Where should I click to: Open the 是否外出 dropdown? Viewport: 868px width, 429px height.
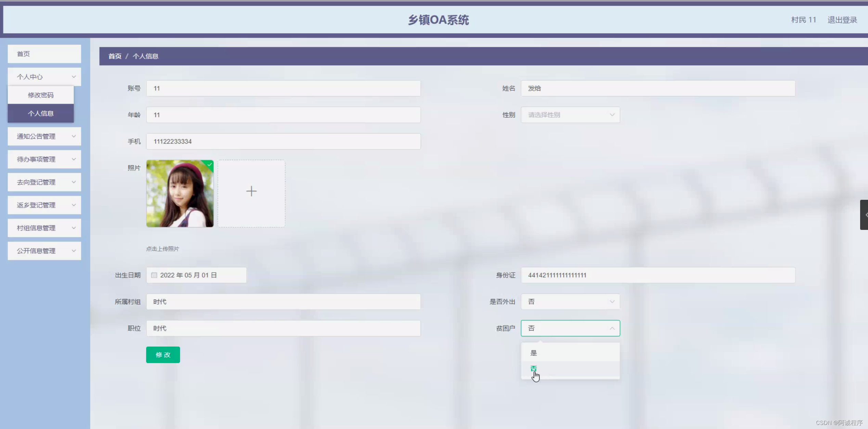[x=570, y=302]
